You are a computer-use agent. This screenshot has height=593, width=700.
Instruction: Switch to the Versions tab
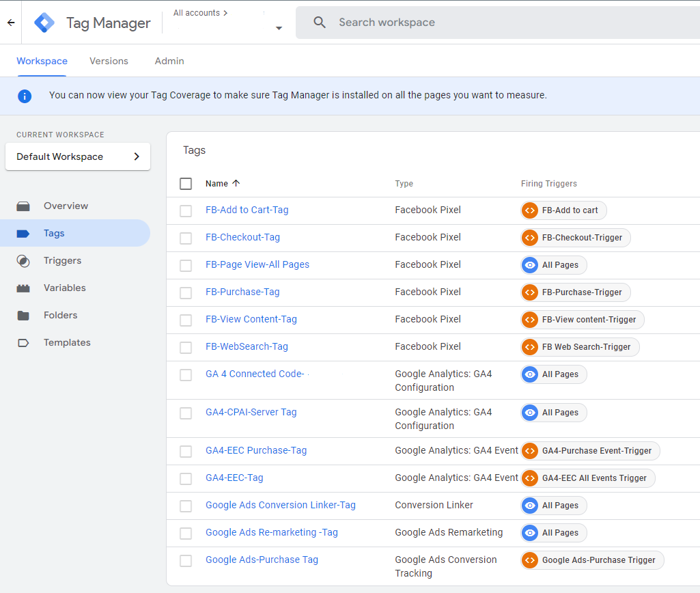[109, 61]
